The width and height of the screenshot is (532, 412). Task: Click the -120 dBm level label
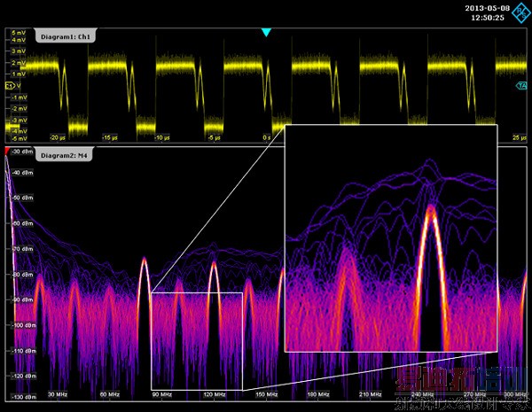click(24, 376)
